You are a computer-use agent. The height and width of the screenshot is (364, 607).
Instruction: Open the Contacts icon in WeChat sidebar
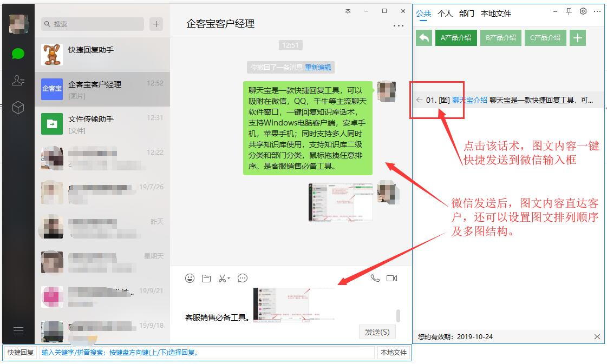(18, 80)
